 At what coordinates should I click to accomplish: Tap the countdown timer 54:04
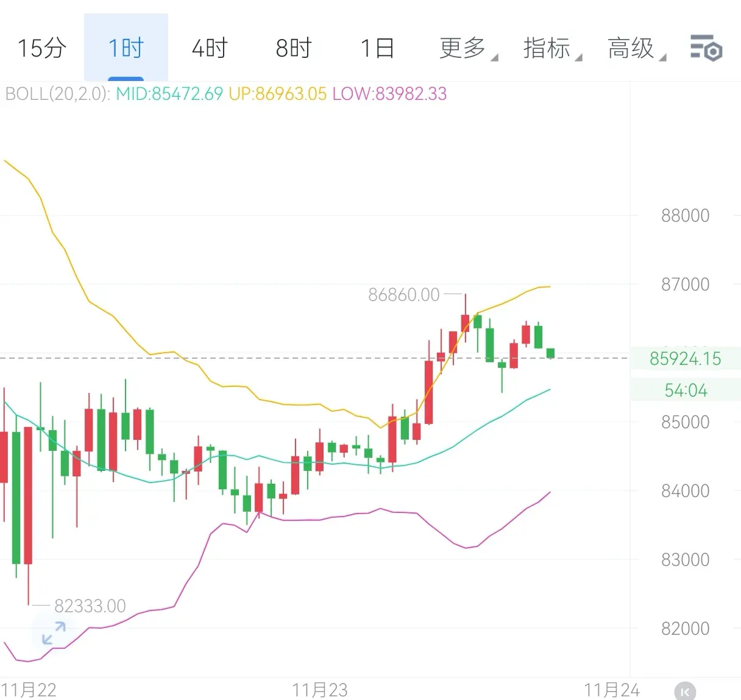click(x=685, y=390)
